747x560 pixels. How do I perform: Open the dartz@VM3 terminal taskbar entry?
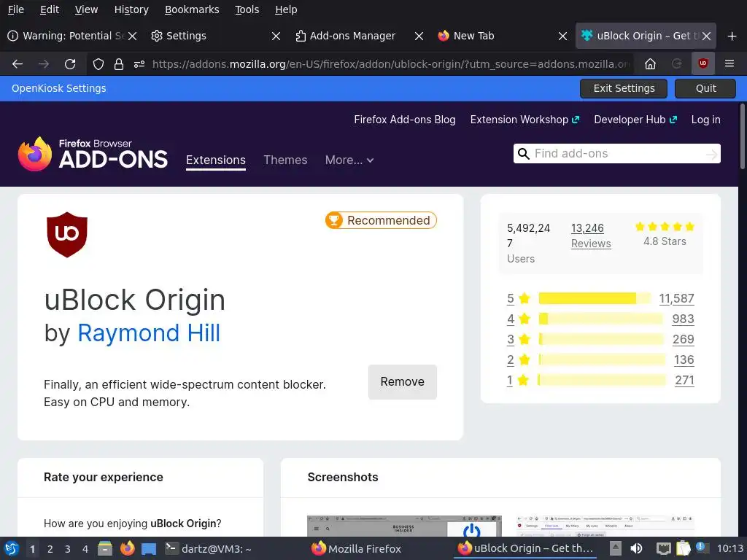pyautogui.click(x=208, y=548)
